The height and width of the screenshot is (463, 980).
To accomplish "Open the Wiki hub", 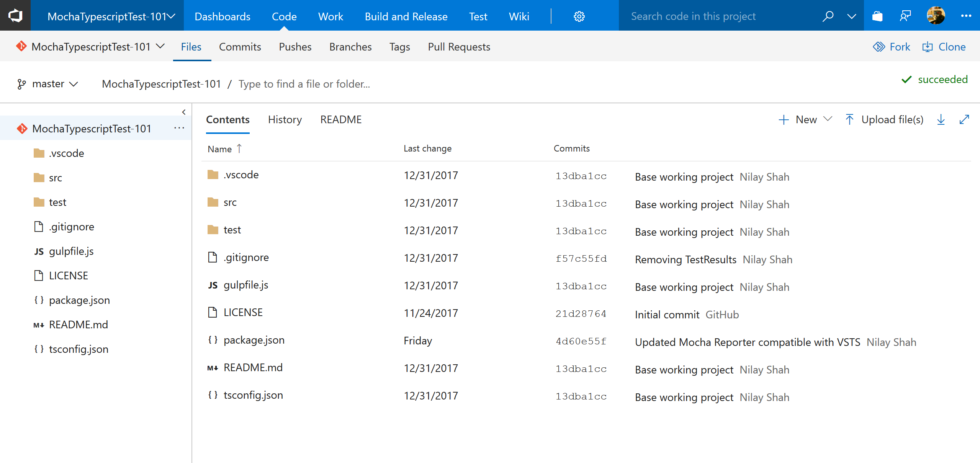I will (519, 16).
